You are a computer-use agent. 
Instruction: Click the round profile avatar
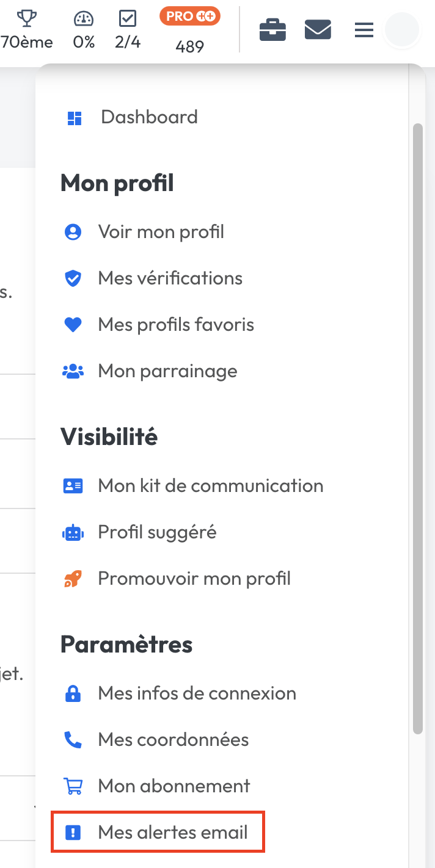coord(401,29)
